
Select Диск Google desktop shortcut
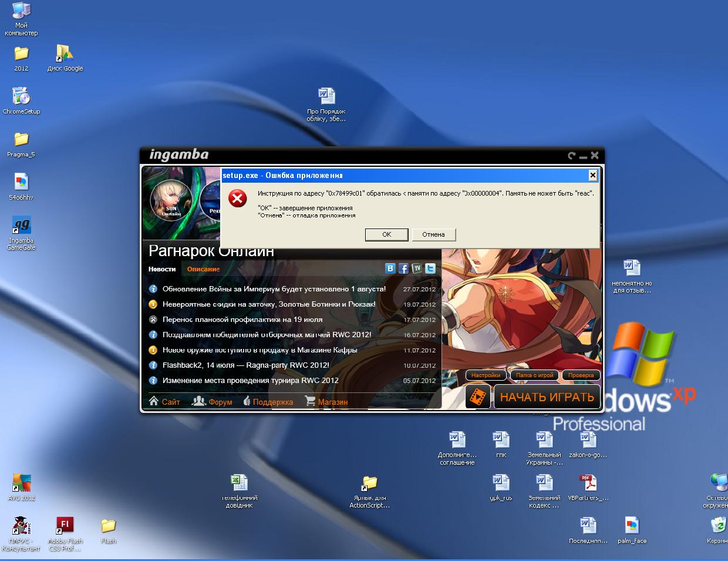[65, 59]
